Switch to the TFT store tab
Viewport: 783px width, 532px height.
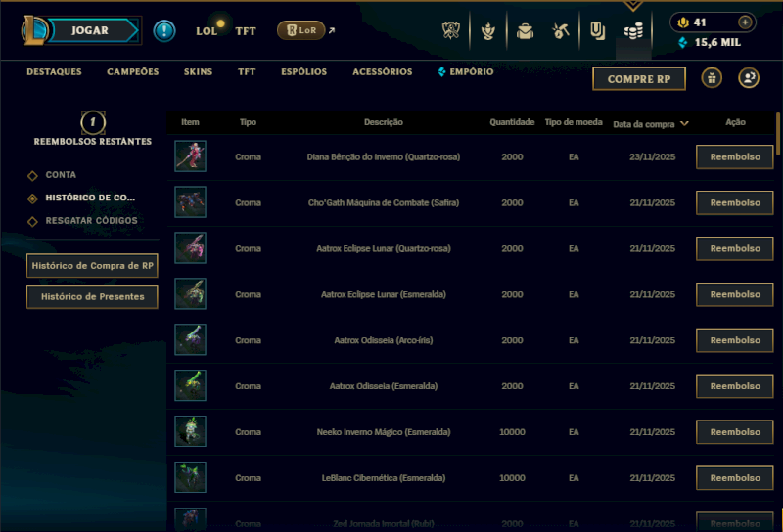pyautogui.click(x=247, y=71)
